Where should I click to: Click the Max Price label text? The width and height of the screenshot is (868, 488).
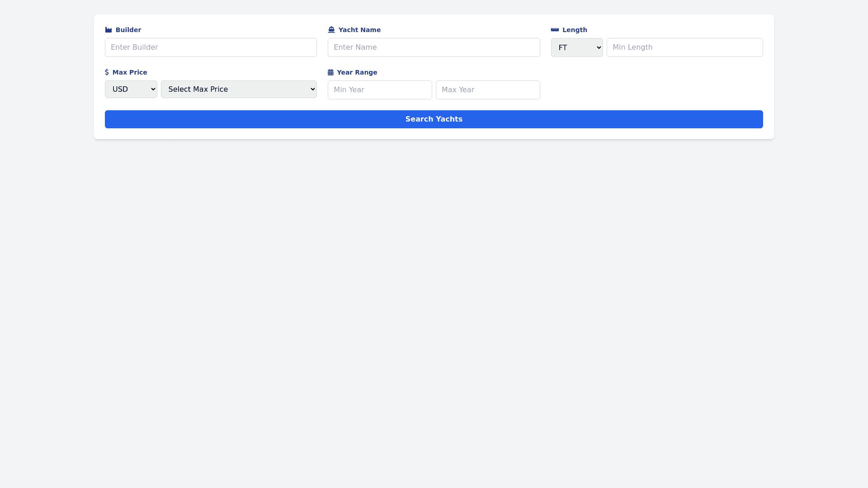click(x=130, y=72)
